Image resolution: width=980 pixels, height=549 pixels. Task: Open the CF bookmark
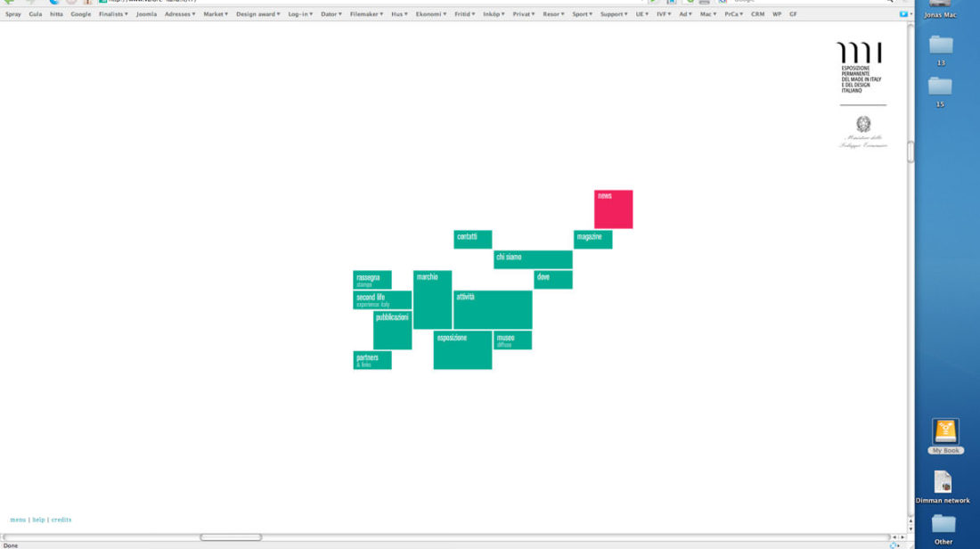coord(793,13)
